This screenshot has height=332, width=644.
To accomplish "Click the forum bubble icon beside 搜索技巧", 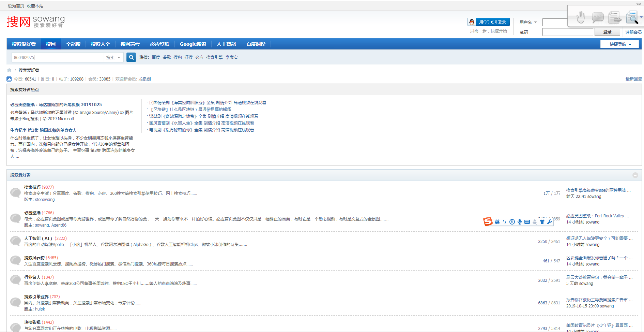I will point(15,193).
